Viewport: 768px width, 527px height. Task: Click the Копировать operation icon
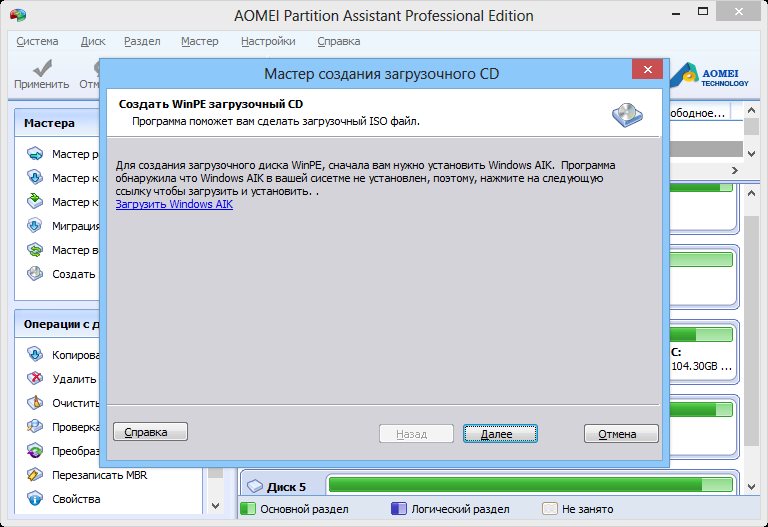coord(36,355)
